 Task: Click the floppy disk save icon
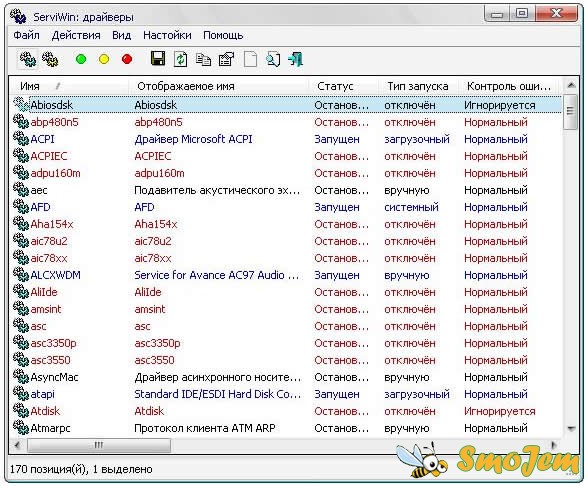(x=158, y=59)
